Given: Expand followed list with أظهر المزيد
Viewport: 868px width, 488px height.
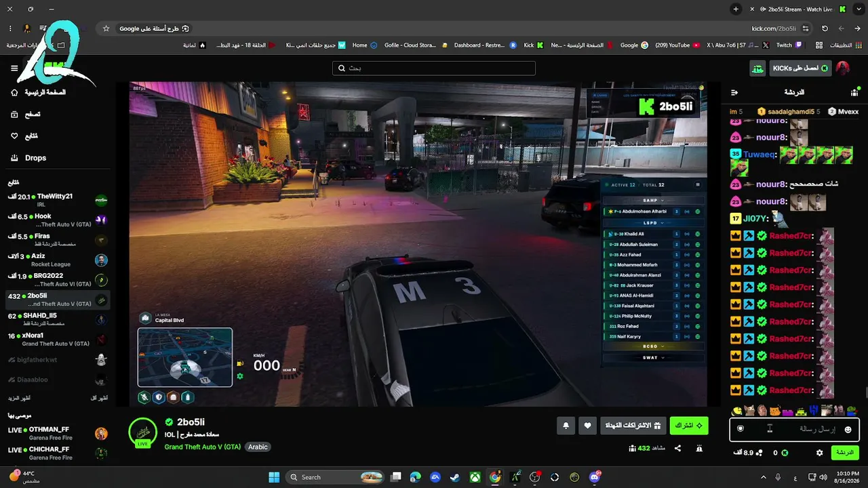Looking at the screenshot, I should coord(19,398).
